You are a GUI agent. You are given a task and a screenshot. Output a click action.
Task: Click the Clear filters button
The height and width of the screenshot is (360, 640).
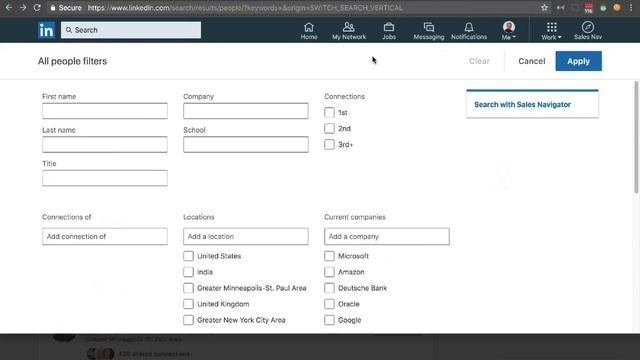point(479,61)
